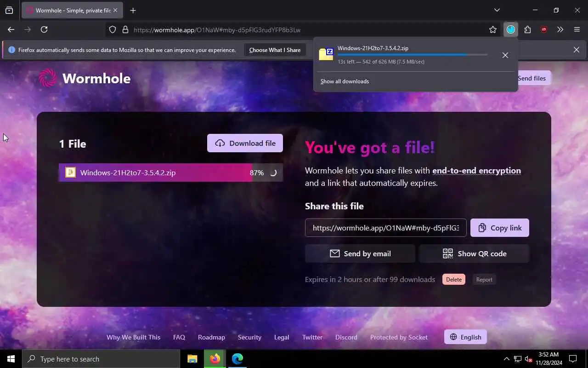Open the English language selector
This screenshot has height=368, width=588.
[465, 337]
